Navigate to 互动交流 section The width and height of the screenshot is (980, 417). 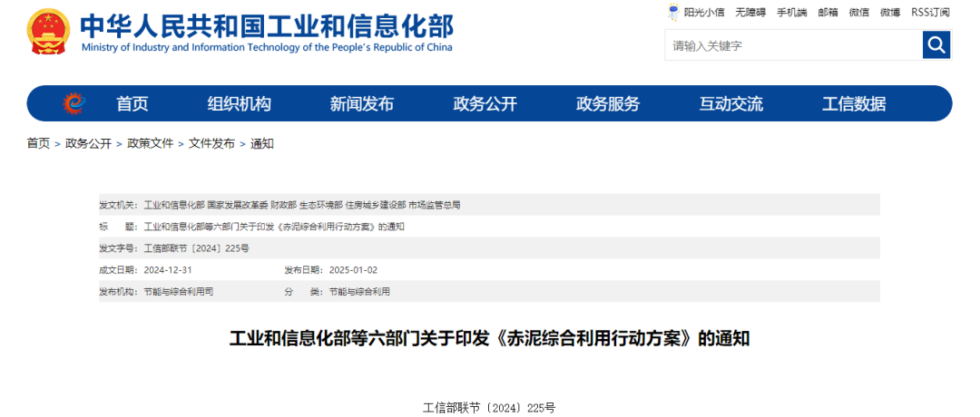point(730,103)
